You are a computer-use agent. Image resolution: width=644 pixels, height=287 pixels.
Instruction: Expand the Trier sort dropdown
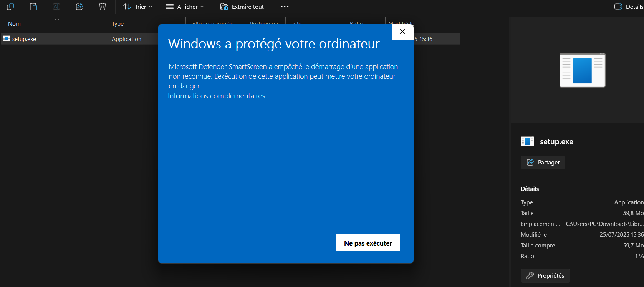[x=137, y=7]
